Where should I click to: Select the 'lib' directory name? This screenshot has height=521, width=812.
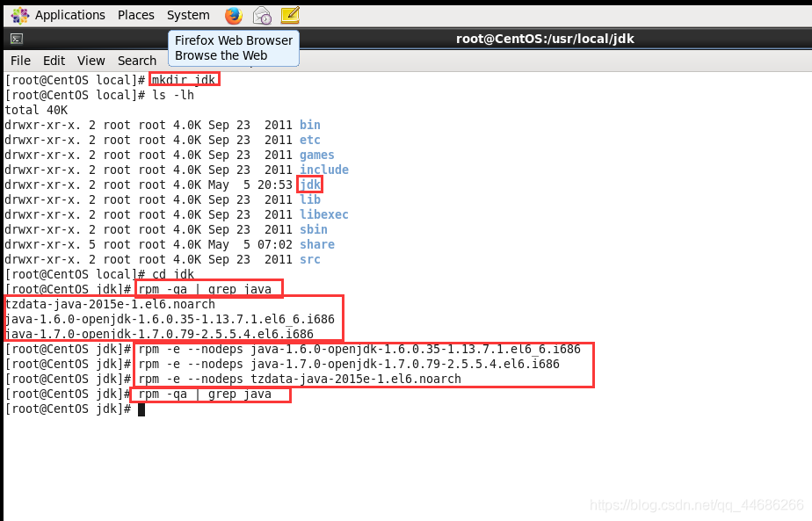coord(310,199)
